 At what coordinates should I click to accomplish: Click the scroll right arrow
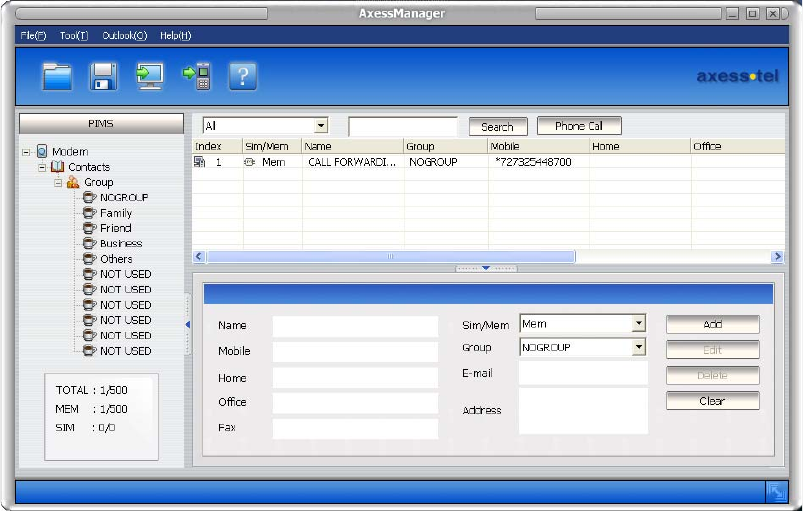pos(777,256)
